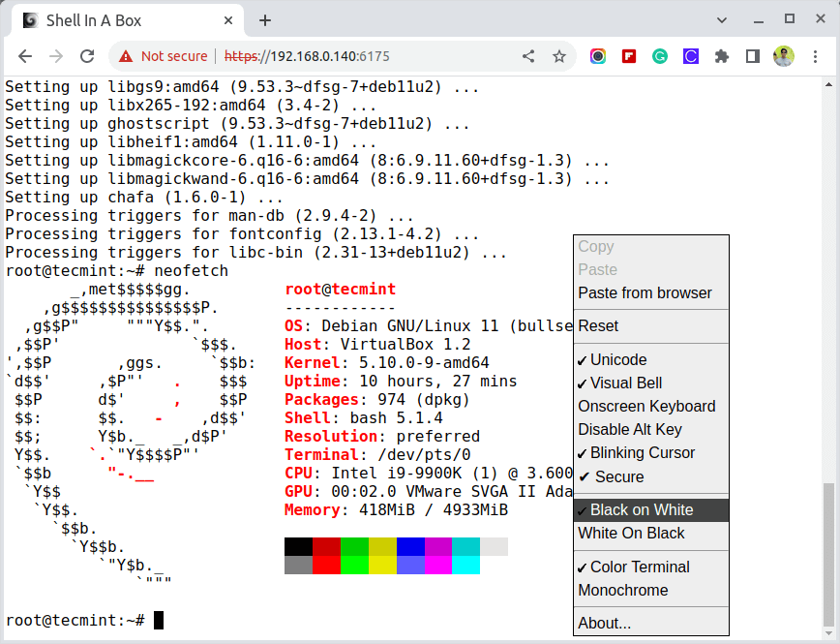The height and width of the screenshot is (644, 840).
Task: Open Chrome three-dot menu
Action: pos(815,56)
